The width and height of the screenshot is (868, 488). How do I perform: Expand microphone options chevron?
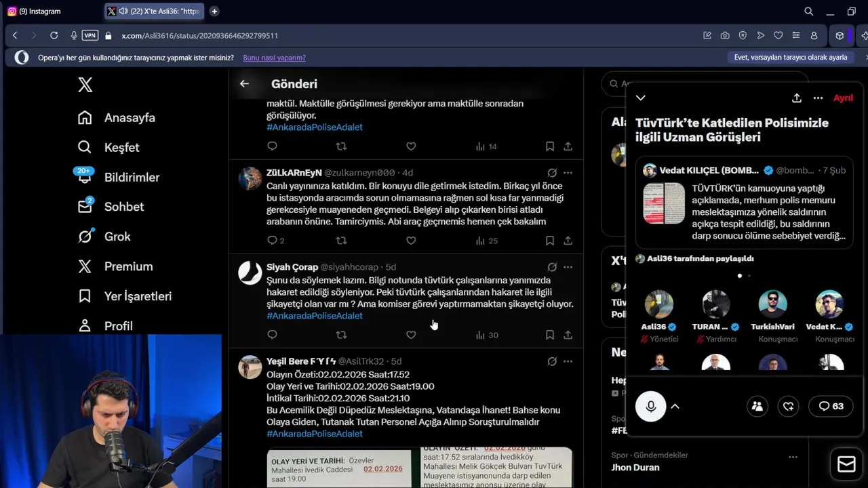675,406
